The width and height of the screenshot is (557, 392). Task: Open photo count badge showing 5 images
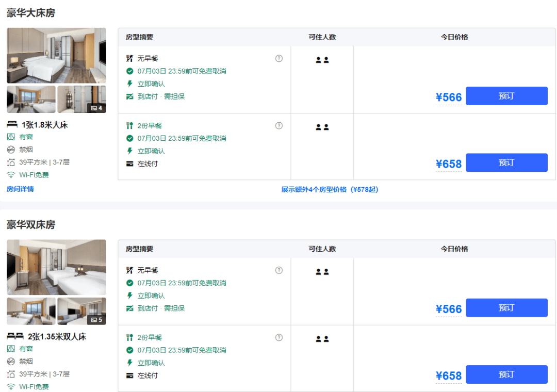point(96,320)
